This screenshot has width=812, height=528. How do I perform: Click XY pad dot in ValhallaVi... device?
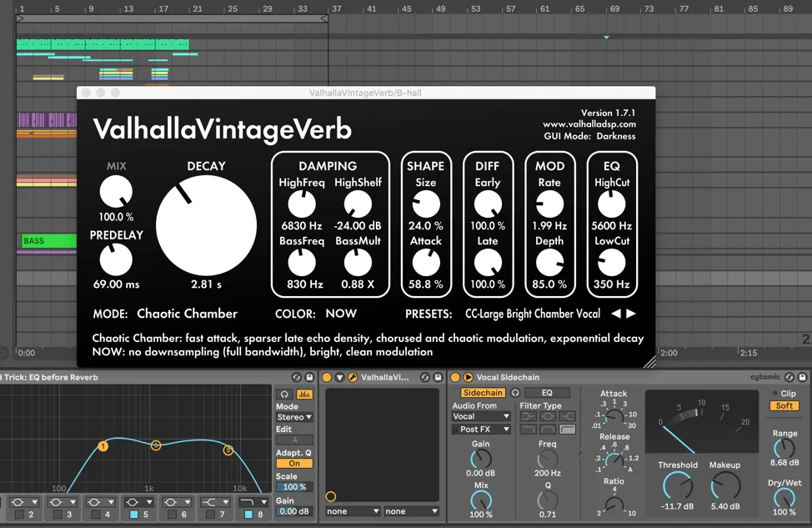coord(331,497)
